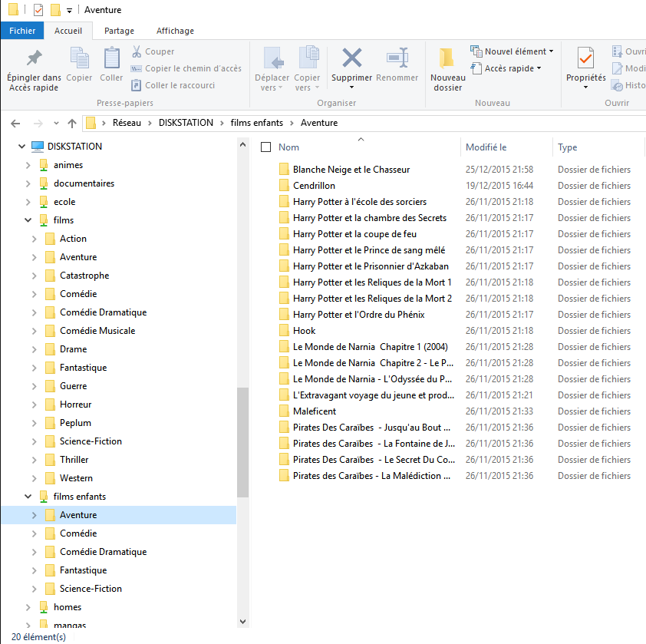This screenshot has height=644, width=646.
Task: Switch to the Accueil tab
Action: pos(68,31)
